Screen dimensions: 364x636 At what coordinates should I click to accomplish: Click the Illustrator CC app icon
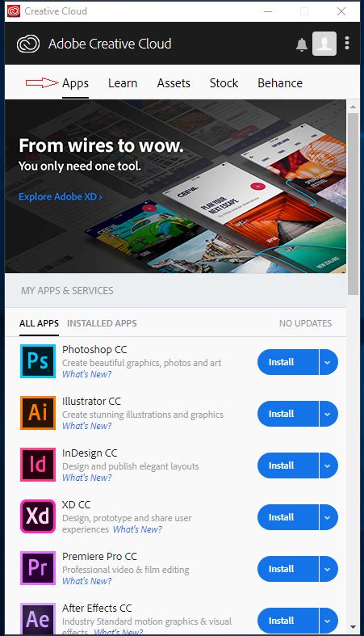tap(38, 412)
